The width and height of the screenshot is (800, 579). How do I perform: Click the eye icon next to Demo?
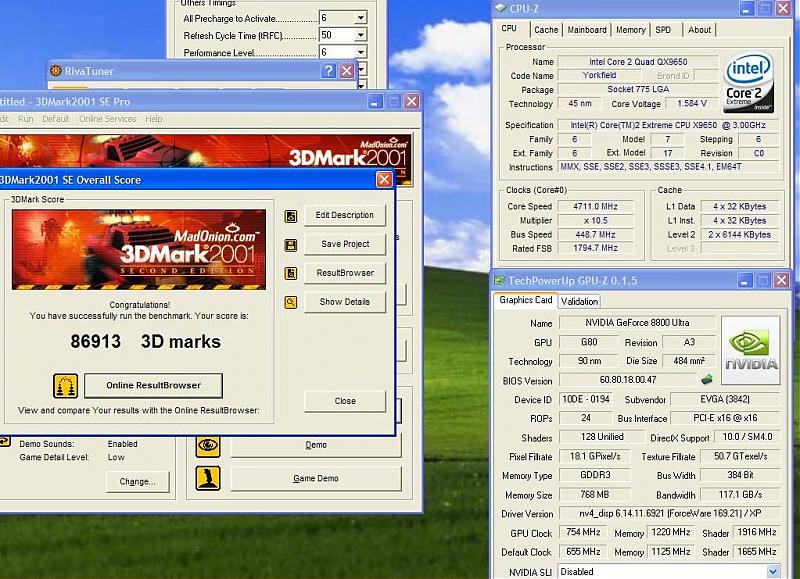[208, 446]
